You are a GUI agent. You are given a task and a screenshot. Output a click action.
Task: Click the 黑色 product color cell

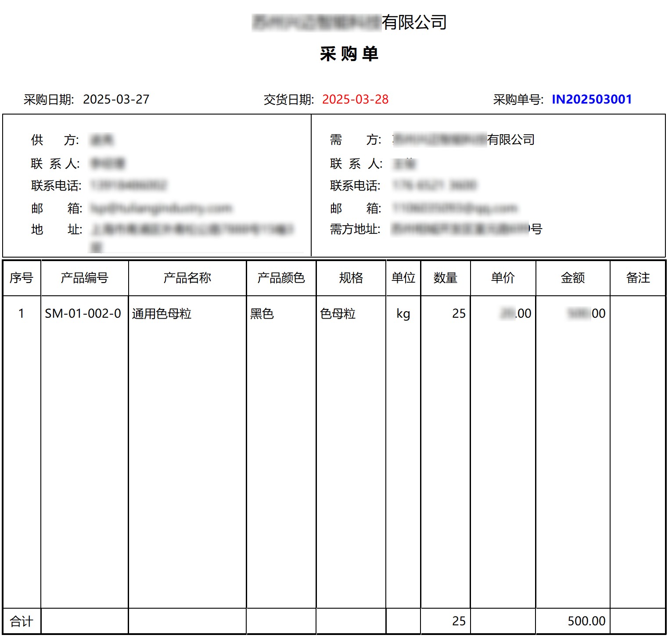(x=262, y=313)
